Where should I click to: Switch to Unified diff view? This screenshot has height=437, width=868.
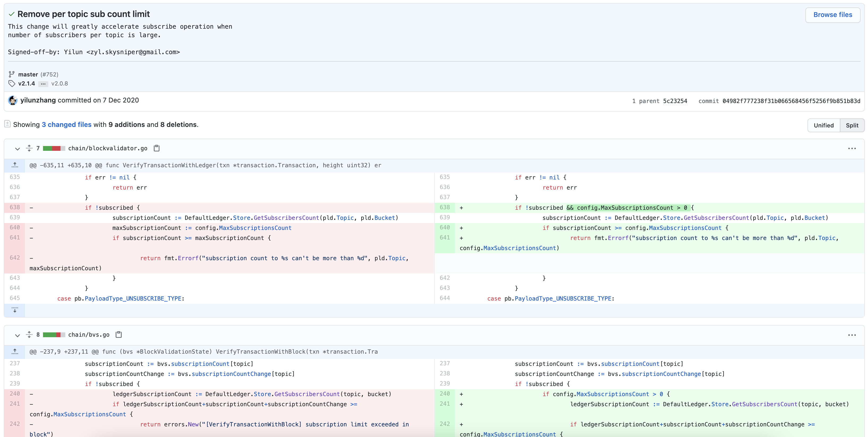coord(823,125)
